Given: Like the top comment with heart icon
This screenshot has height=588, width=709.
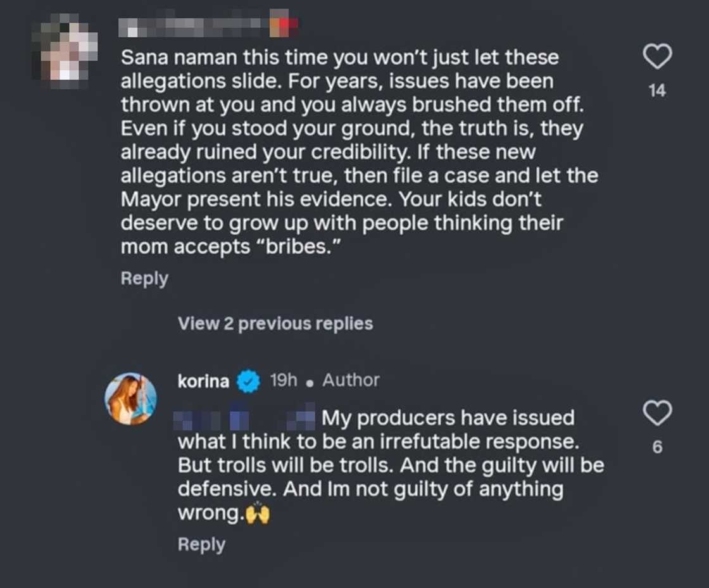Looking at the screenshot, I should (657, 58).
